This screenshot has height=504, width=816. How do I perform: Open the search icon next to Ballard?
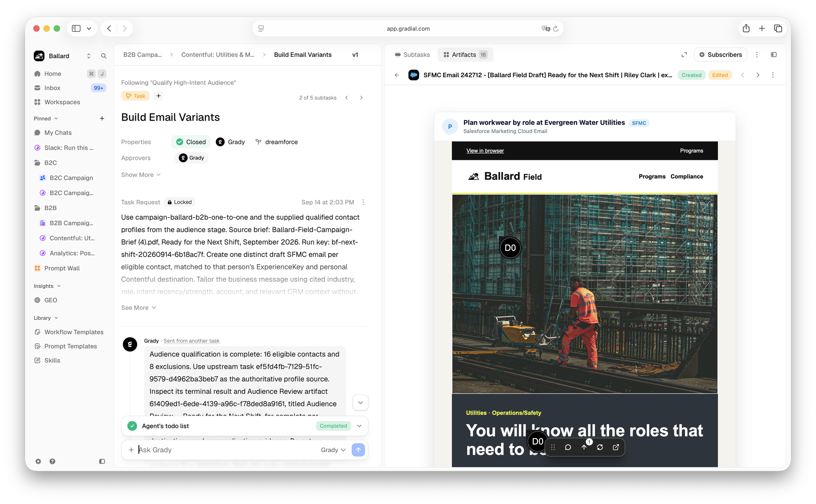click(x=104, y=56)
